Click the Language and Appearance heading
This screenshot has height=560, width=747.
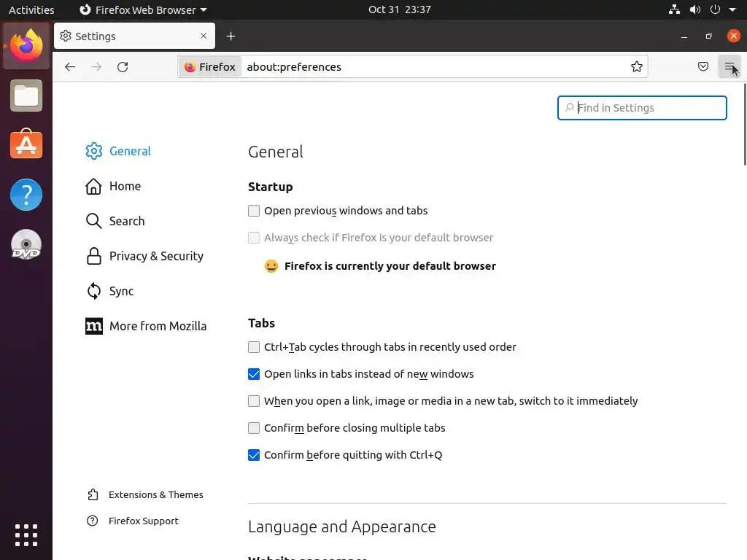[x=341, y=526]
